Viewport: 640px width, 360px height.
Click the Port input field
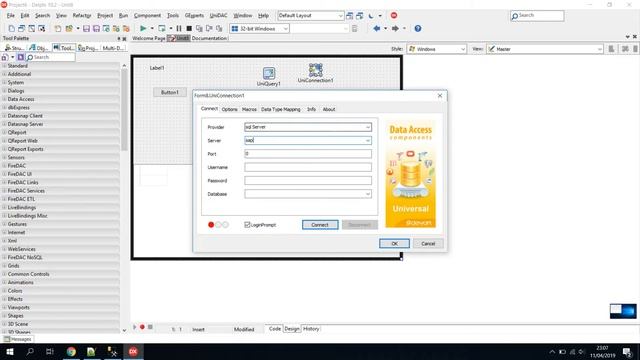(308, 154)
